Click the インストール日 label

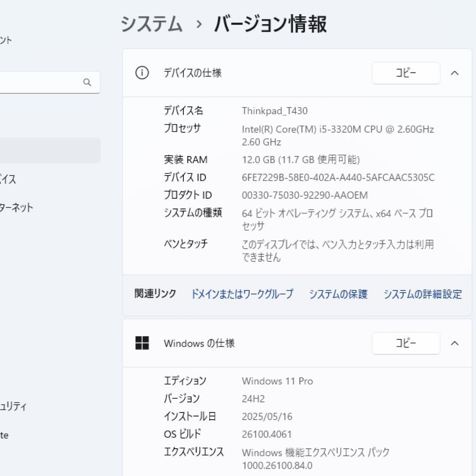[190, 416]
